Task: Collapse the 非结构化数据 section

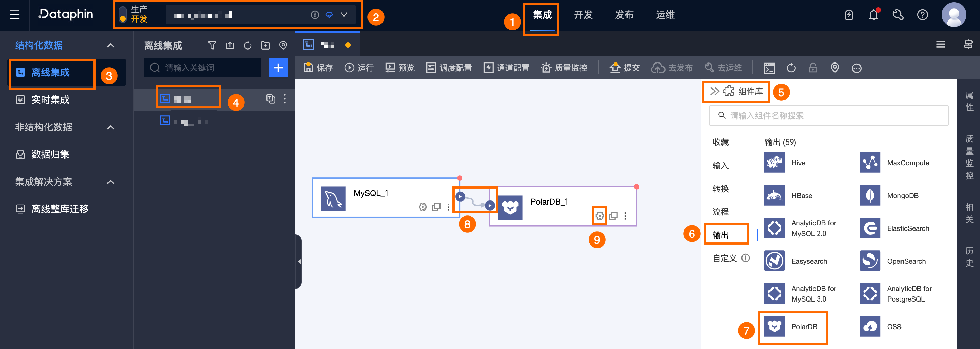Action: tap(110, 127)
